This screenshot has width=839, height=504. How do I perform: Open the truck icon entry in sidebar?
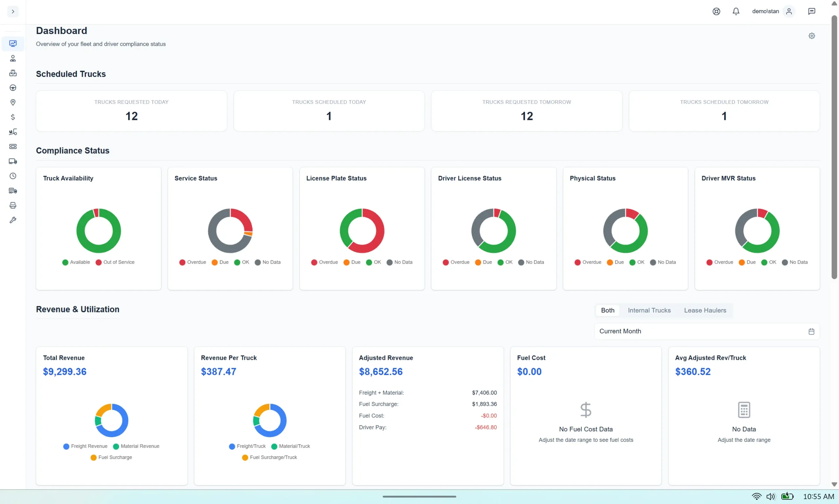tap(13, 161)
